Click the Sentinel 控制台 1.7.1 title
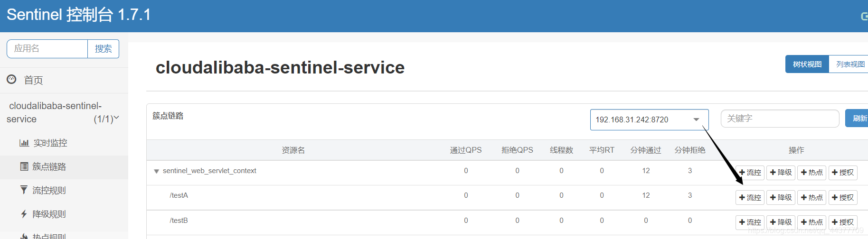 (x=78, y=15)
